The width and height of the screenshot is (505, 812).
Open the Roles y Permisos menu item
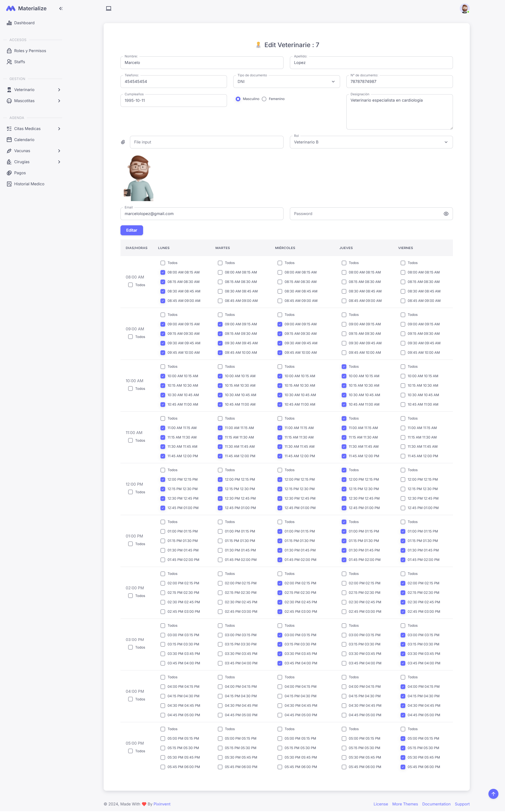click(30, 51)
